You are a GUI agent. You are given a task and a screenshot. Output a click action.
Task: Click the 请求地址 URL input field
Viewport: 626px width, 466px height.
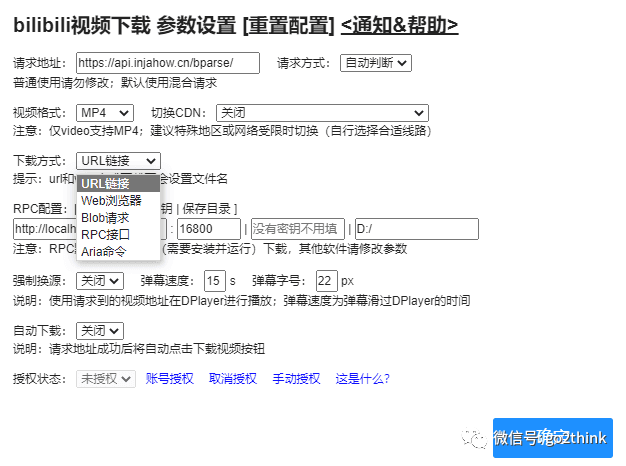pos(168,63)
